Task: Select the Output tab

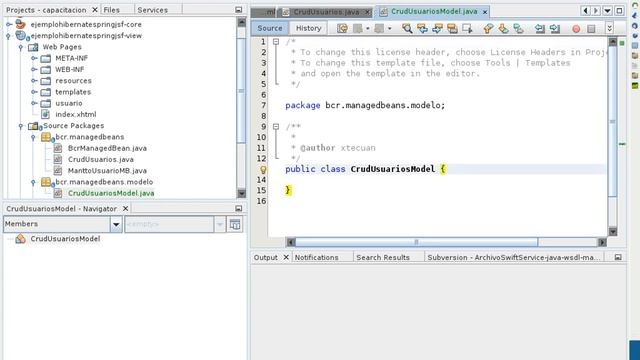Action: pos(266,258)
